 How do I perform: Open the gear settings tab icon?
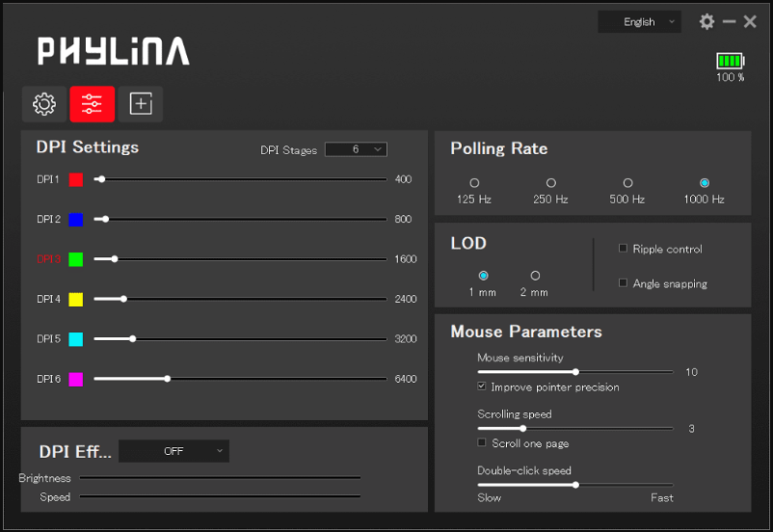[44, 104]
